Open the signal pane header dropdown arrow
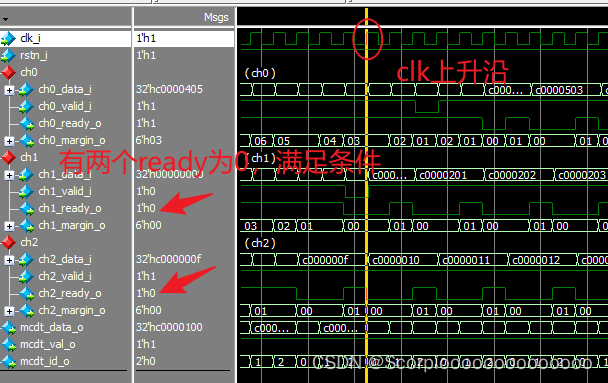 (5, 19)
